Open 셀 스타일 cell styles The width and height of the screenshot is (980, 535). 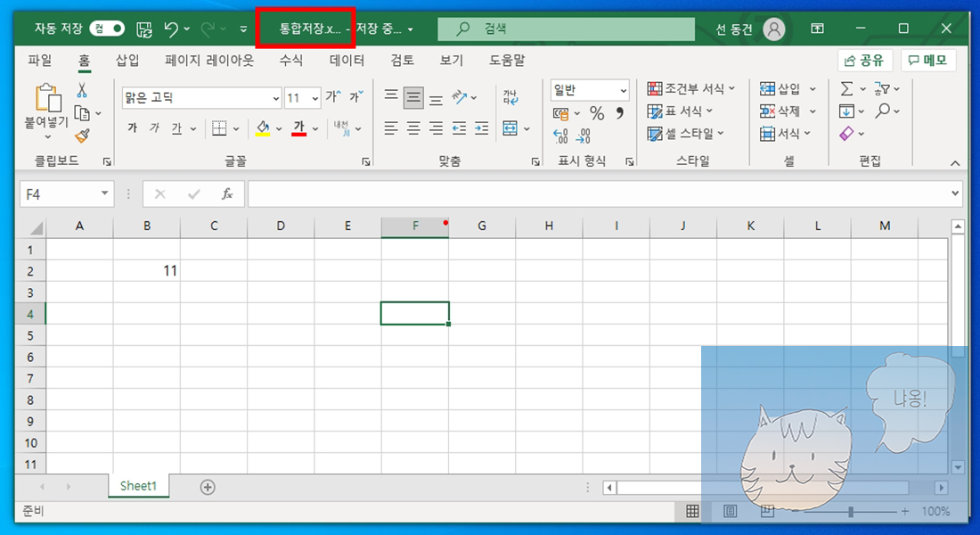(686, 134)
